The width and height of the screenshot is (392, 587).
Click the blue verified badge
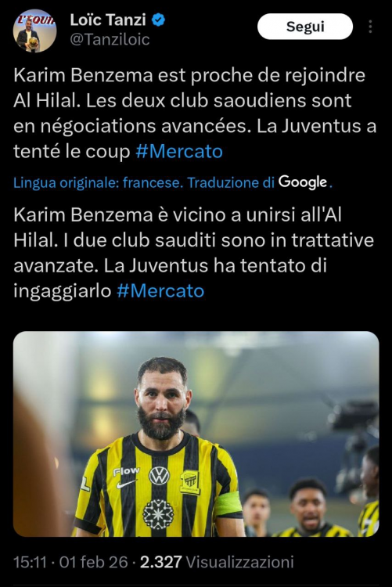point(158,20)
